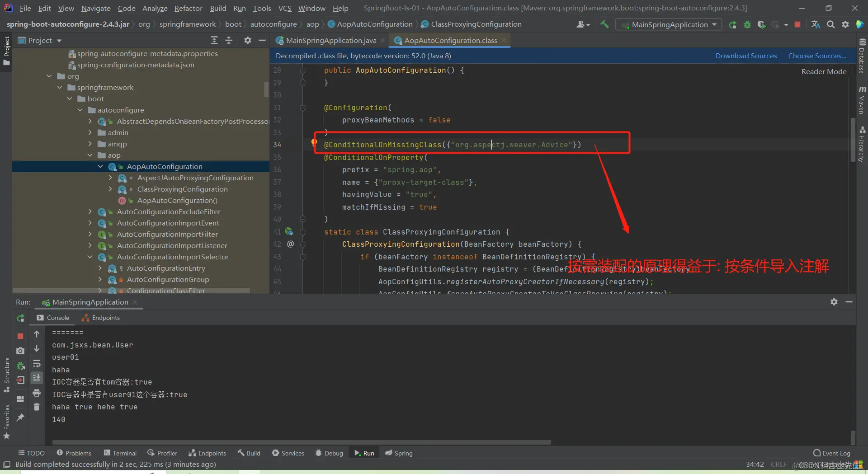Open the Problems tool window
Viewport: 868px width, 474px height.
(74, 453)
